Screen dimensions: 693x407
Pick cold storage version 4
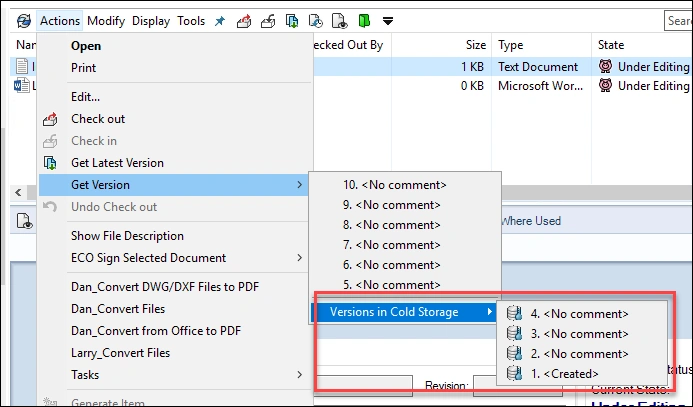click(579, 314)
